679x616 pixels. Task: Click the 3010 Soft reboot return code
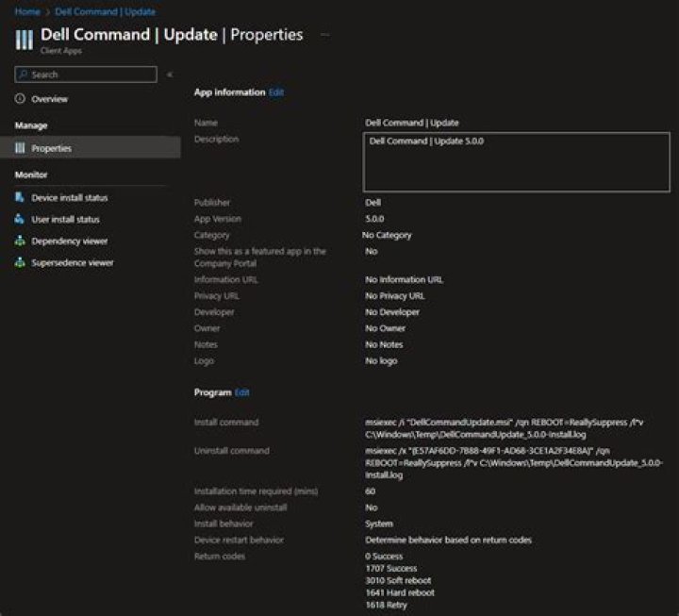click(x=398, y=580)
